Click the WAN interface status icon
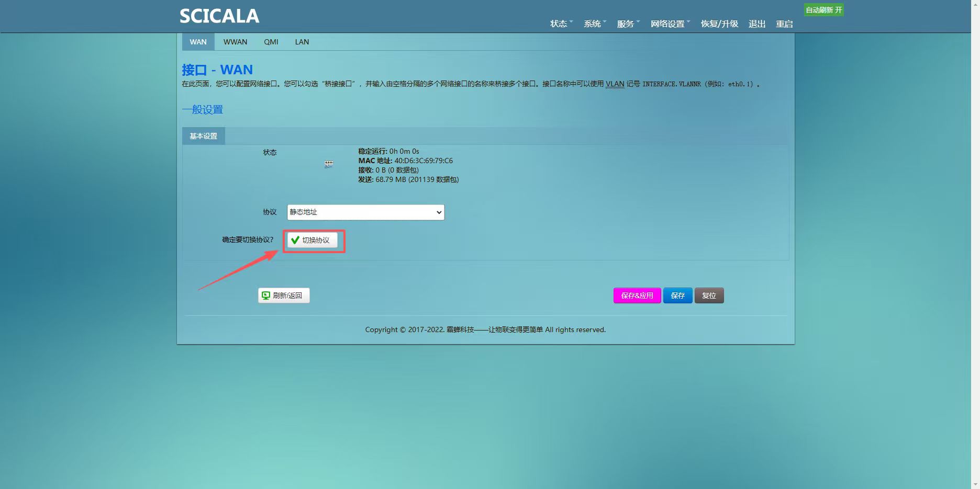The image size is (980, 489). click(x=329, y=164)
